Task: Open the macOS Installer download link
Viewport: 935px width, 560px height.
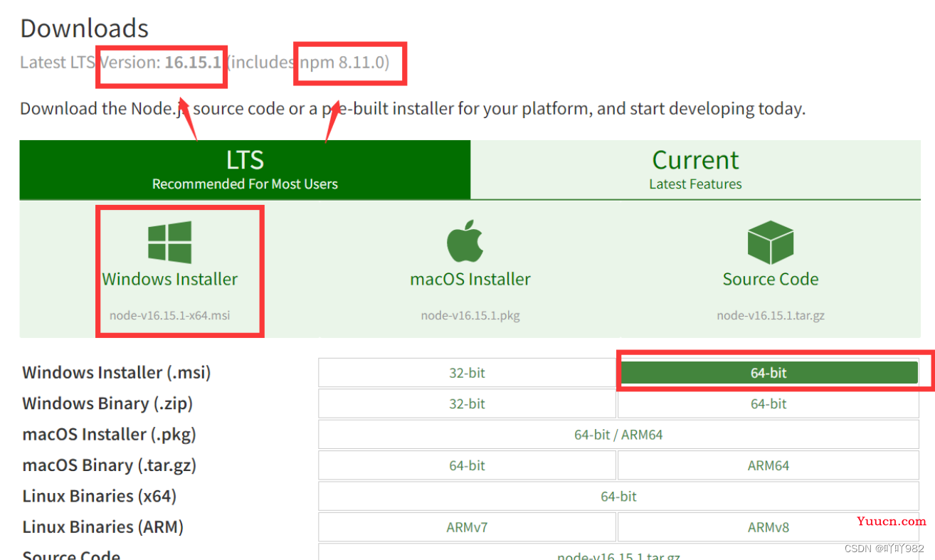Action: tap(470, 279)
